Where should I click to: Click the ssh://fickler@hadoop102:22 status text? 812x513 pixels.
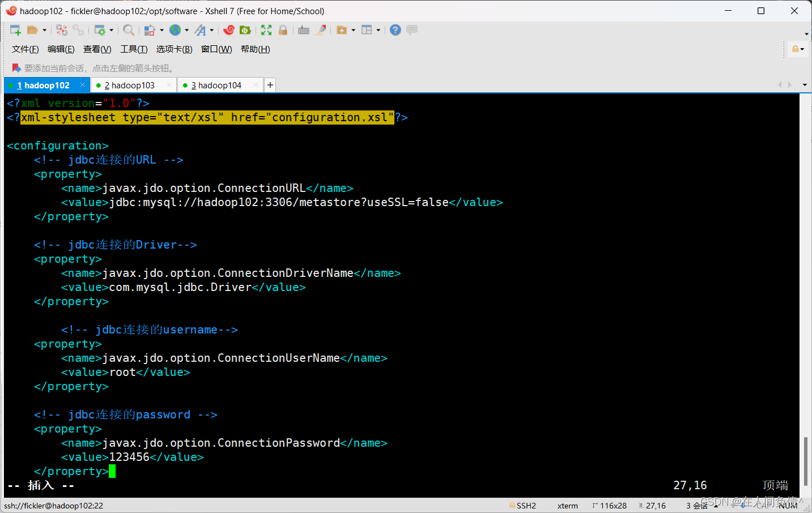pyautogui.click(x=54, y=506)
